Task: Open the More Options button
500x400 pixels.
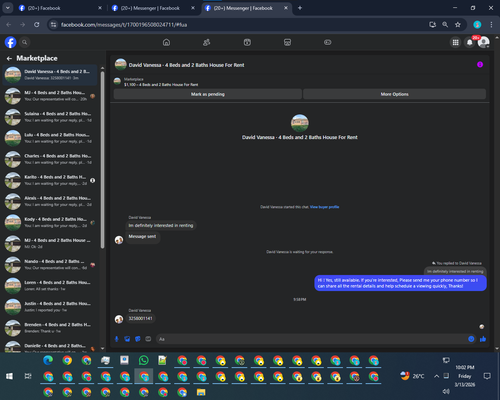Action: [395, 94]
